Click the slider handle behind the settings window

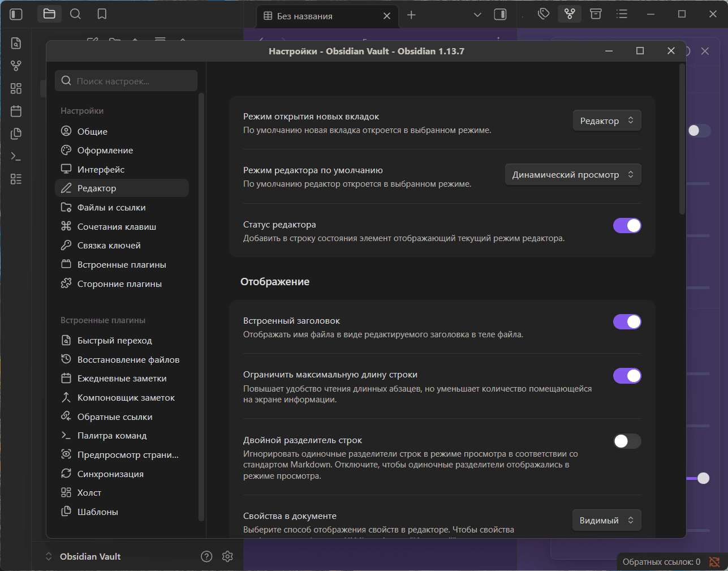tap(703, 479)
